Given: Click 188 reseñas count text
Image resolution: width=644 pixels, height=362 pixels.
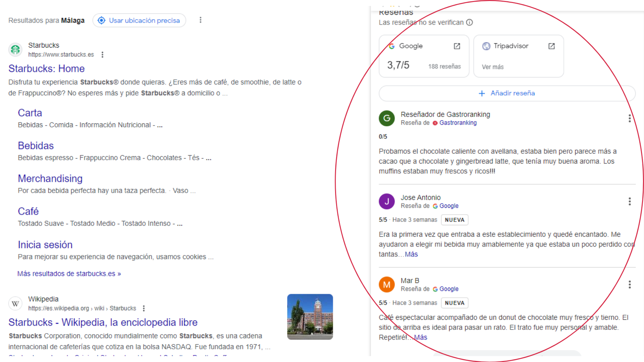Looking at the screenshot, I should tap(444, 66).
